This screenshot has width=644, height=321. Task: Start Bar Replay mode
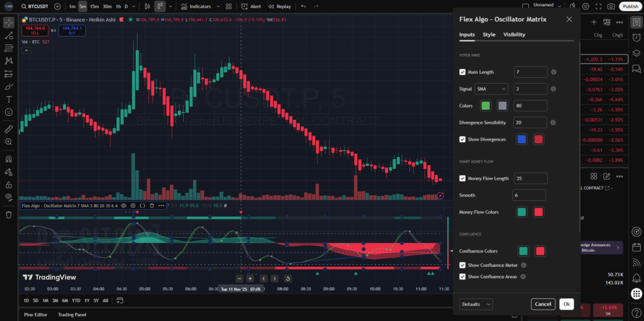tap(279, 6)
